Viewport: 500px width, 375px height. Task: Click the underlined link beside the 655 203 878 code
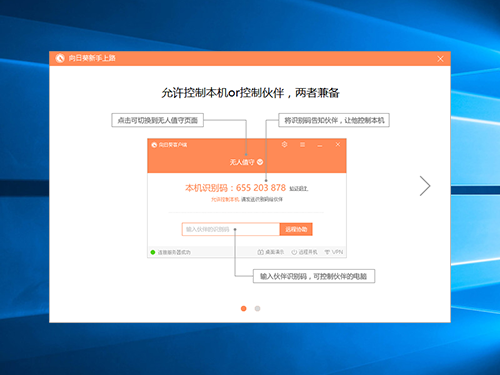[299, 189]
